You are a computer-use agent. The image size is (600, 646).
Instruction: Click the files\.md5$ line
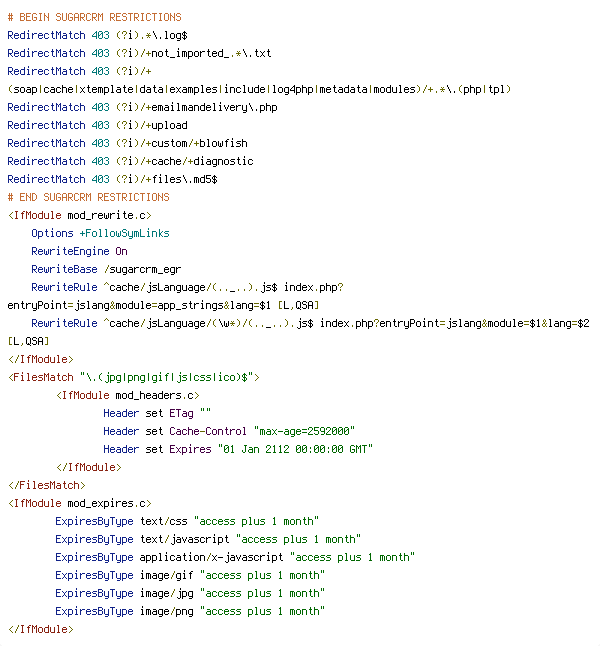click(112, 179)
